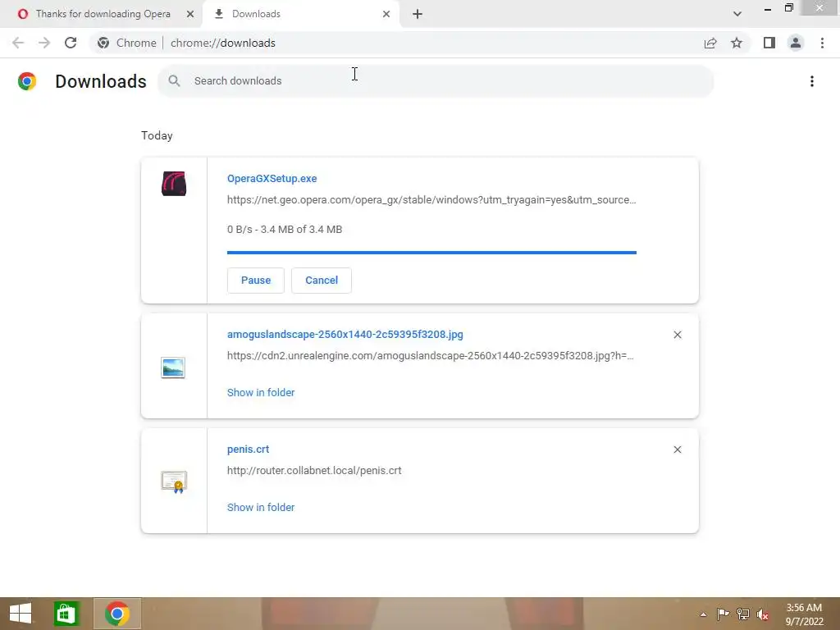Remove the .crt download from list
Screen dimensions: 840x630
[x=677, y=450]
